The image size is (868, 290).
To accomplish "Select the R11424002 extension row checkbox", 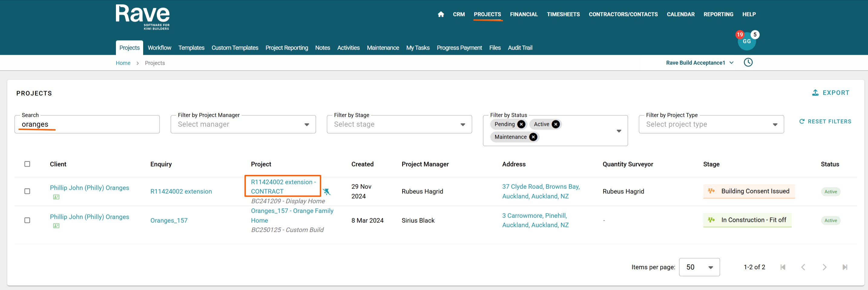I will [27, 191].
